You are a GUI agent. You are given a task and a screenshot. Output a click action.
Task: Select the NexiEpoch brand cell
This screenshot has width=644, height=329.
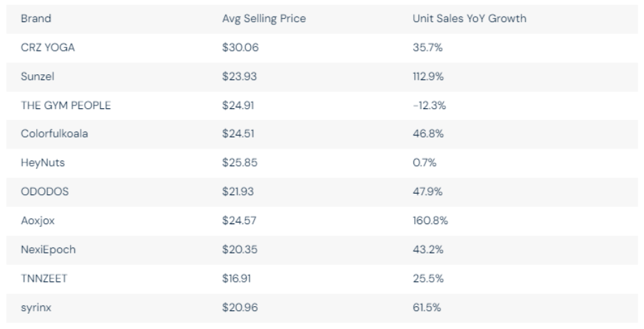pyautogui.click(x=48, y=250)
